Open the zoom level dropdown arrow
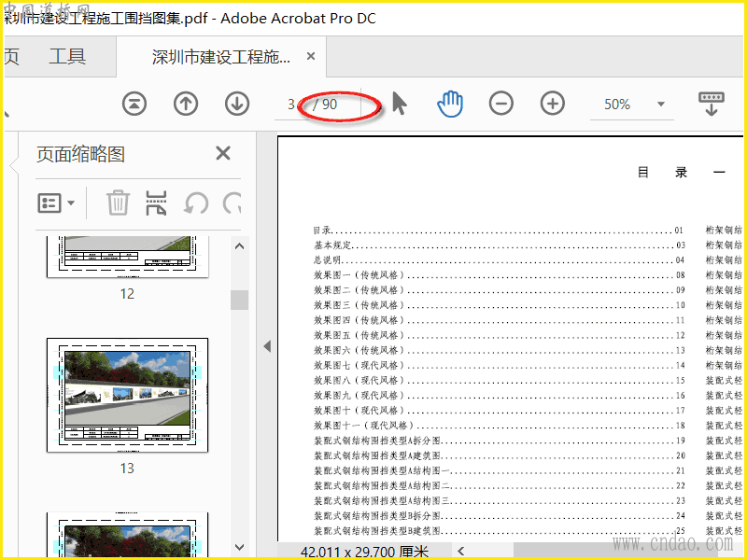Viewport: 747px width, 560px height. [661, 105]
